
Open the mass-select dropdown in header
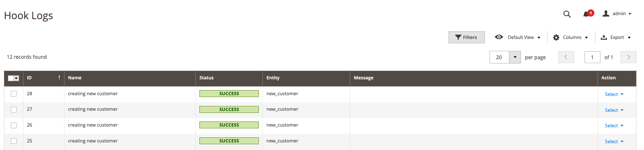point(16,78)
